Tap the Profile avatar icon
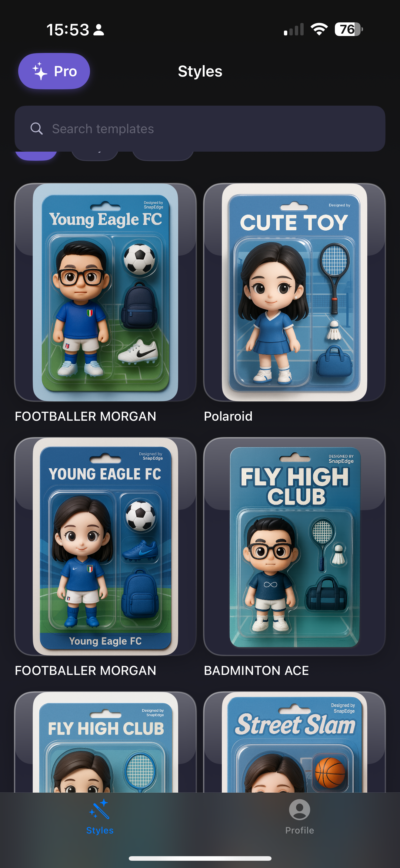 [299, 809]
